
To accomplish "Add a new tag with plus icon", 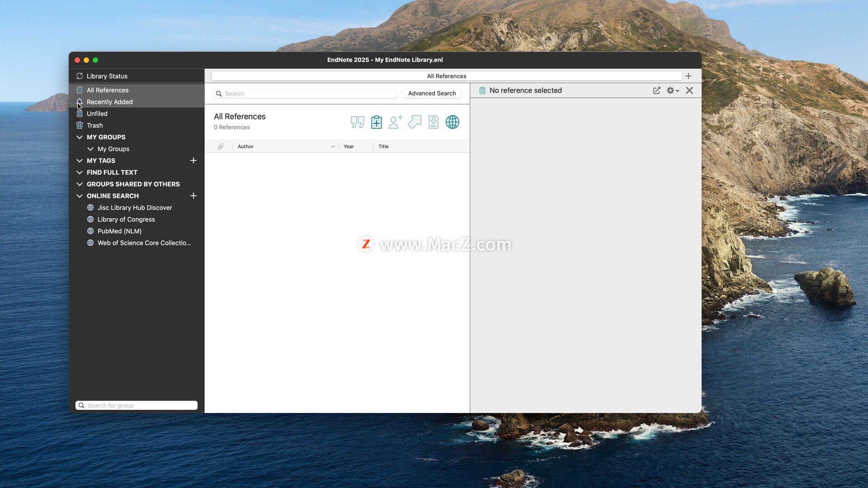I will [193, 160].
